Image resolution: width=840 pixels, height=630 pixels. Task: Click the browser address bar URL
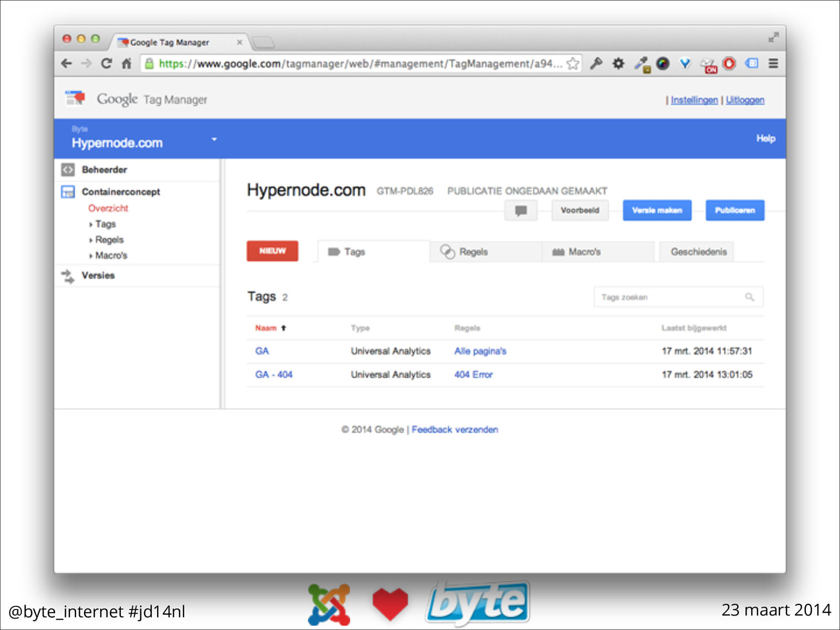[x=360, y=64]
